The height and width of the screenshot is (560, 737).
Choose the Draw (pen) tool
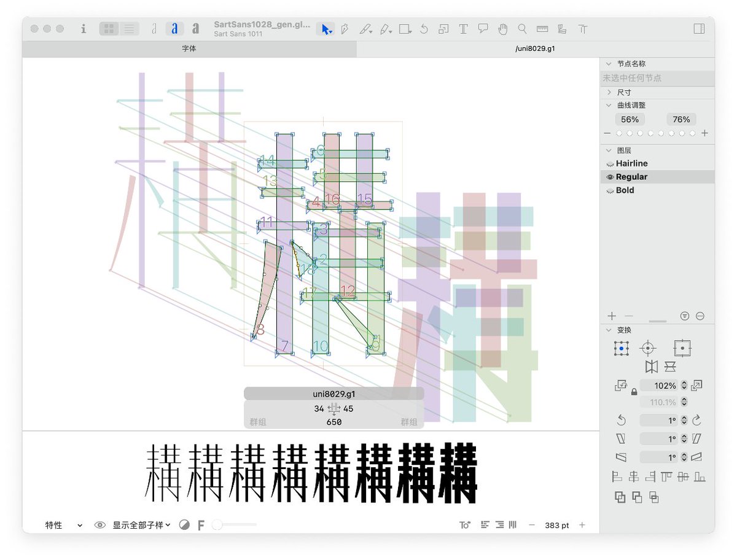pos(345,28)
